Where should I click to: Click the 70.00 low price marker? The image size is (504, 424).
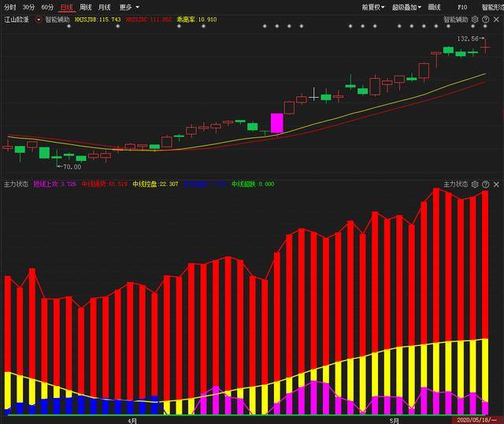click(71, 166)
